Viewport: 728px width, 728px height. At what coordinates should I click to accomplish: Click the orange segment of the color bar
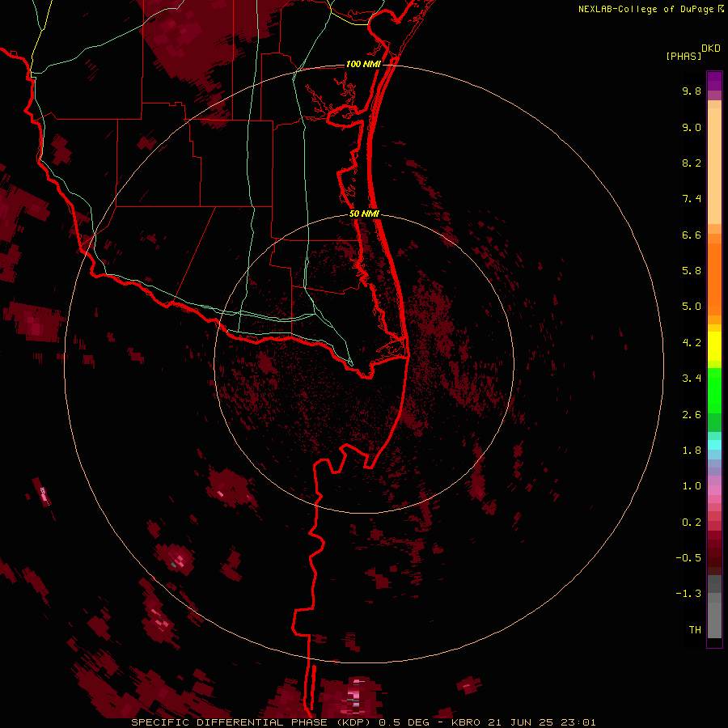(x=714, y=280)
